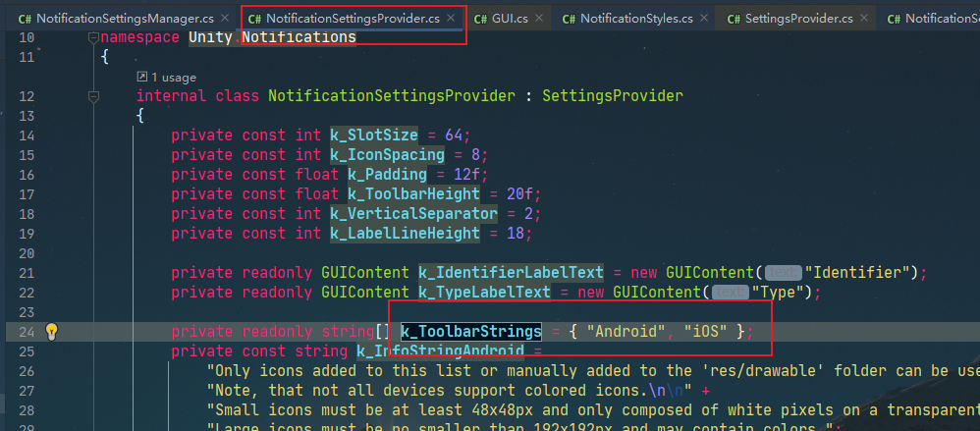The image size is (980, 431).
Task: Click the "iOS" string literal
Action: pyautogui.click(x=706, y=331)
